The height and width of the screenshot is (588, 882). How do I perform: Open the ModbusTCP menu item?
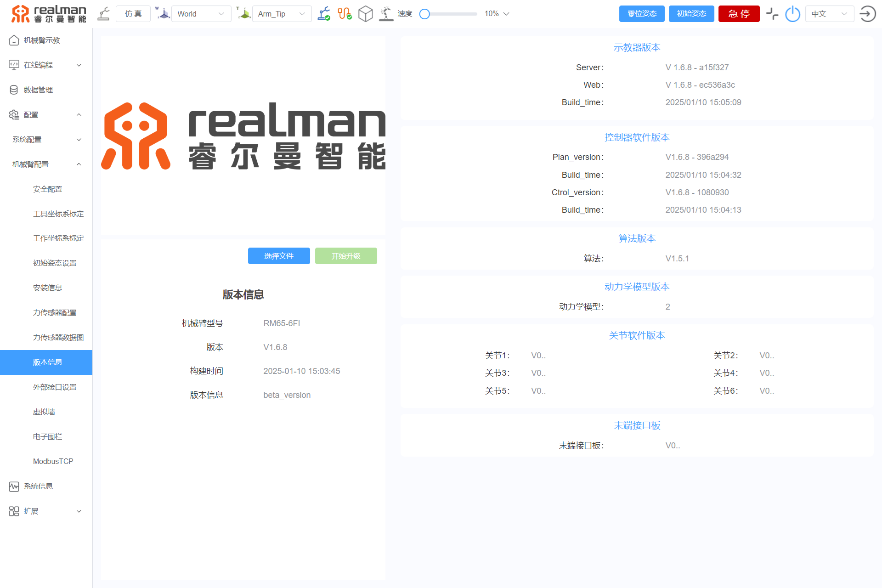tap(46, 462)
